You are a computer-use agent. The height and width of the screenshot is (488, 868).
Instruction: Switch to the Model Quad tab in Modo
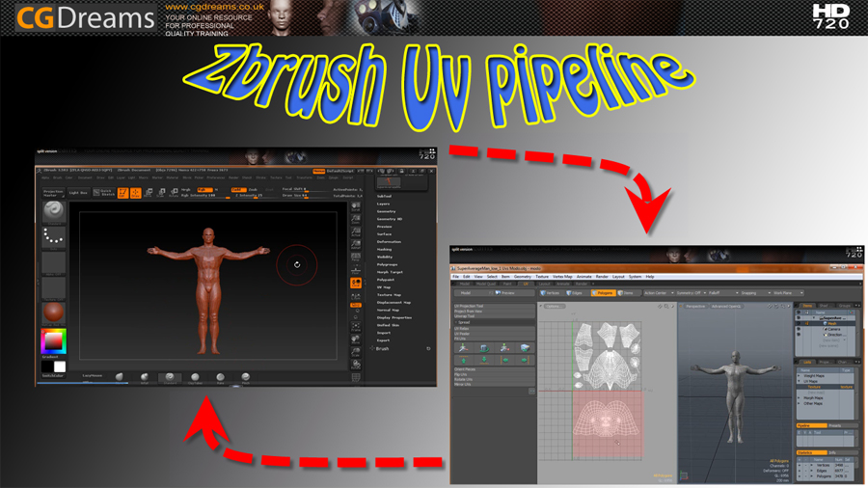[485, 284]
